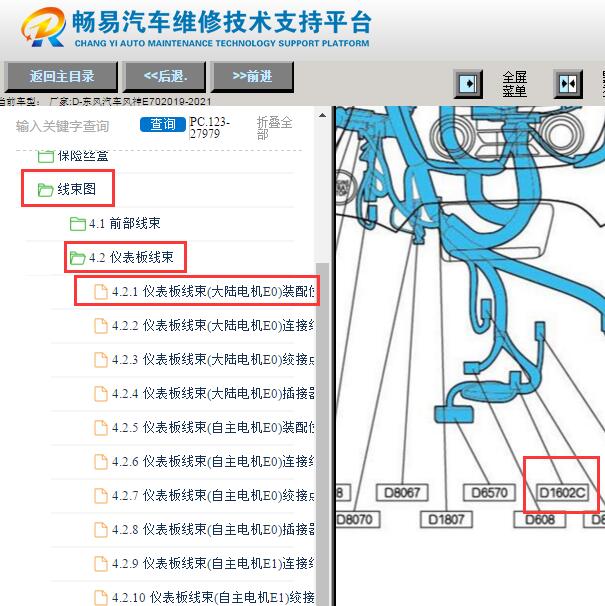Click the collapse panels arrows icon
Screen dimensions: 605x606
pyautogui.click(x=568, y=83)
